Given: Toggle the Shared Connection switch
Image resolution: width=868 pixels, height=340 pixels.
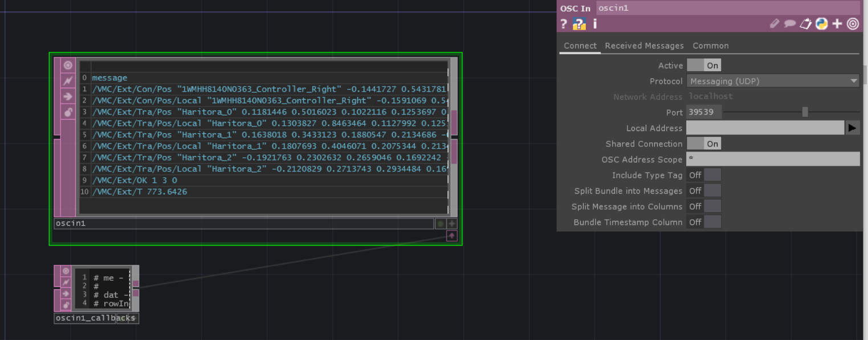Looking at the screenshot, I should tap(704, 144).
